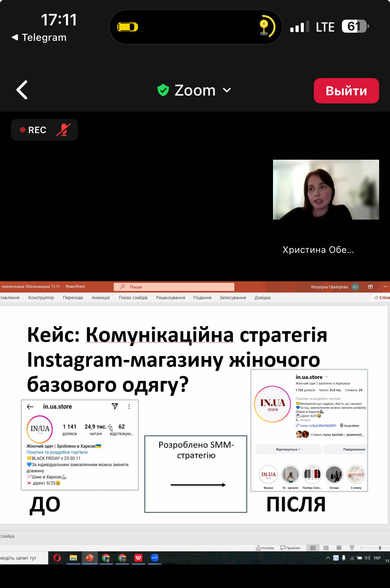Viewport: 390px width, 588px height.
Task: Toggle the Примітки comments pane
Action: click(290, 548)
